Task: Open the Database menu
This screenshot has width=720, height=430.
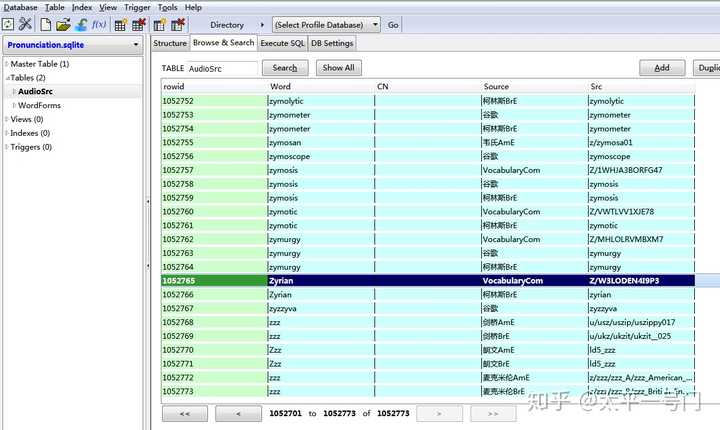Action: (21, 7)
